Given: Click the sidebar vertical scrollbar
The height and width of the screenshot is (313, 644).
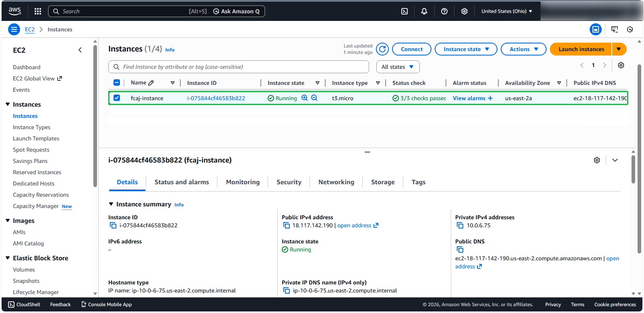Looking at the screenshot, I should (x=95, y=116).
